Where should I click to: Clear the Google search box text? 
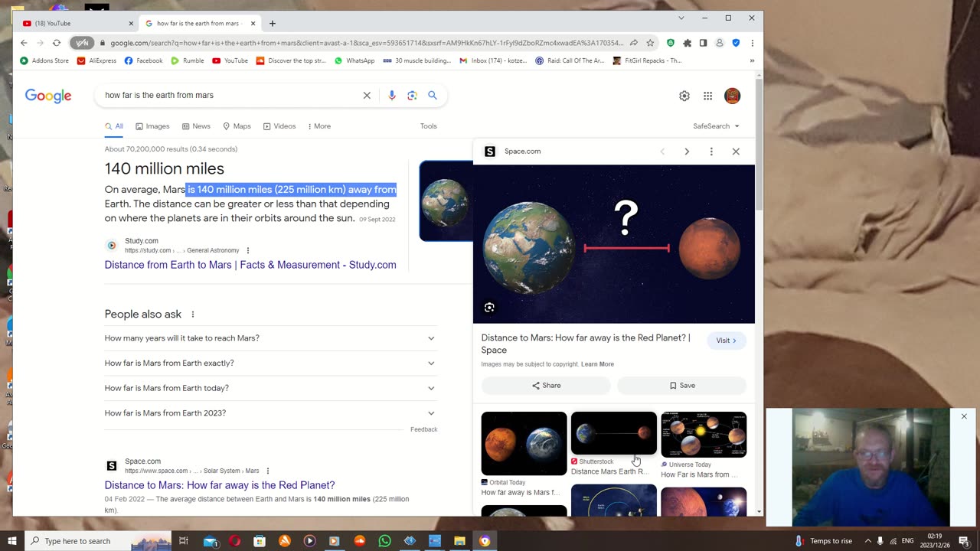pos(367,95)
